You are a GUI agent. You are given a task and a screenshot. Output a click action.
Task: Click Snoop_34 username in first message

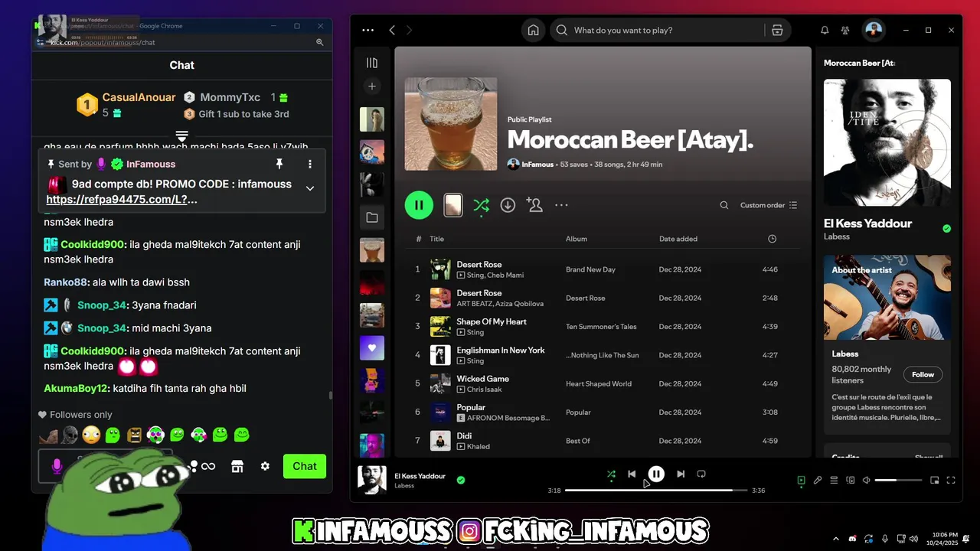102,305
